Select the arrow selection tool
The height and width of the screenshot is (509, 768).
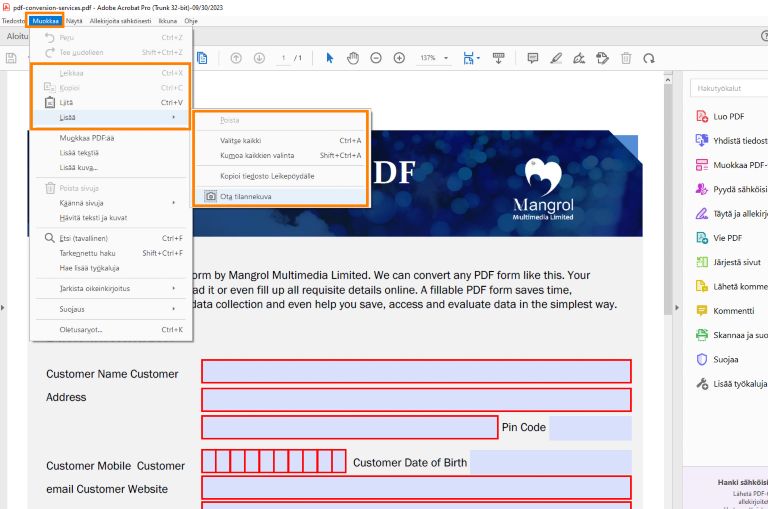330,58
